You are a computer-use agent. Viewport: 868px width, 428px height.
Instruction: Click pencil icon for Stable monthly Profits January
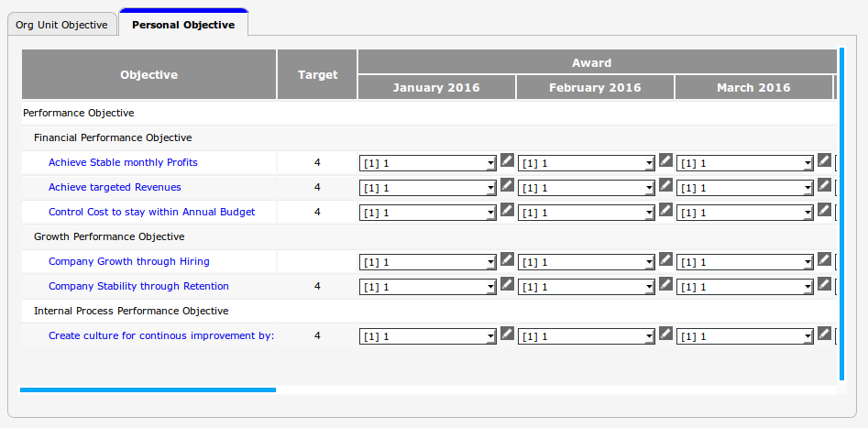point(507,160)
